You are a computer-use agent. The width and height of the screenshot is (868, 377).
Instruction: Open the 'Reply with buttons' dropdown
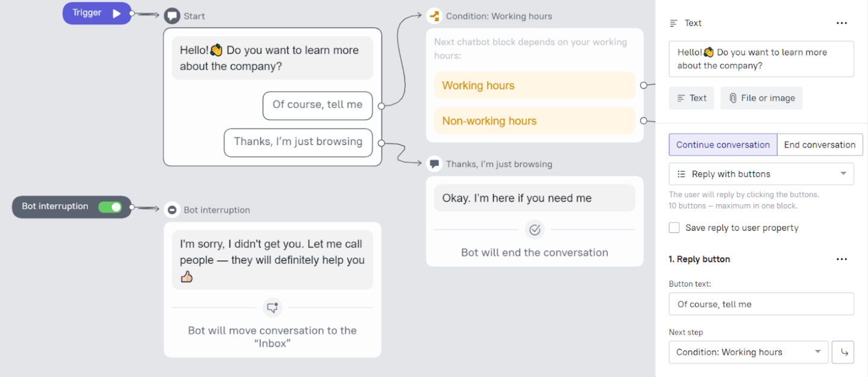click(761, 173)
